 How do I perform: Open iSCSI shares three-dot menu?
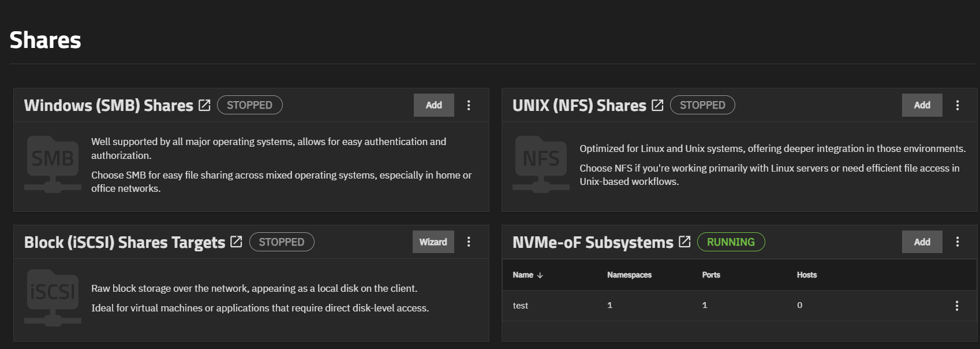tap(469, 242)
